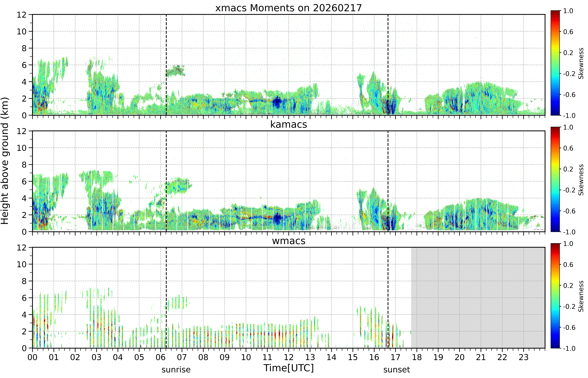Click the "8" height tick of the wmacs panel

coord(24,281)
